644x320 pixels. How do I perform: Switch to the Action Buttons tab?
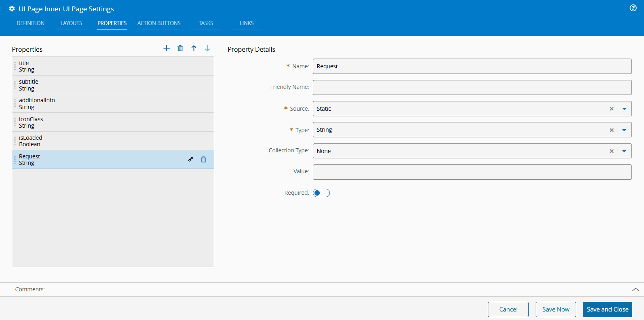coord(159,23)
